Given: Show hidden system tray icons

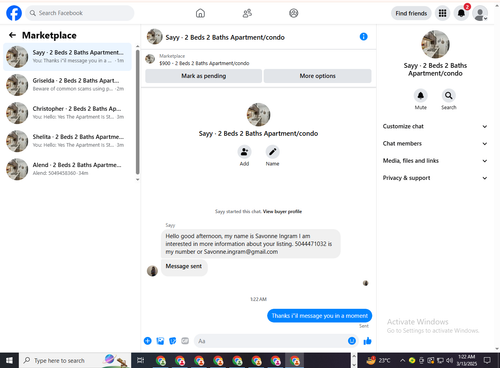Looking at the screenshot, I should tap(402, 360).
